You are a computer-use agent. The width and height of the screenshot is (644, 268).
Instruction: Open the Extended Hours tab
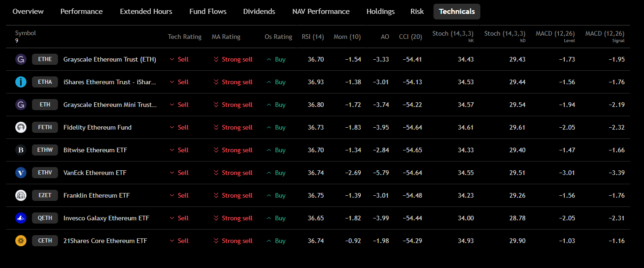pyautogui.click(x=146, y=12)
